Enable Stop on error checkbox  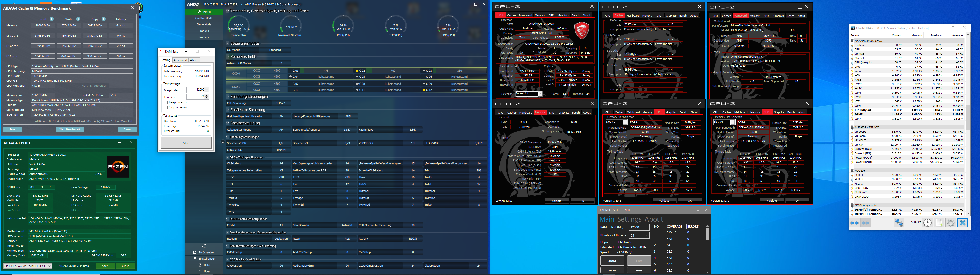[166, 107]
